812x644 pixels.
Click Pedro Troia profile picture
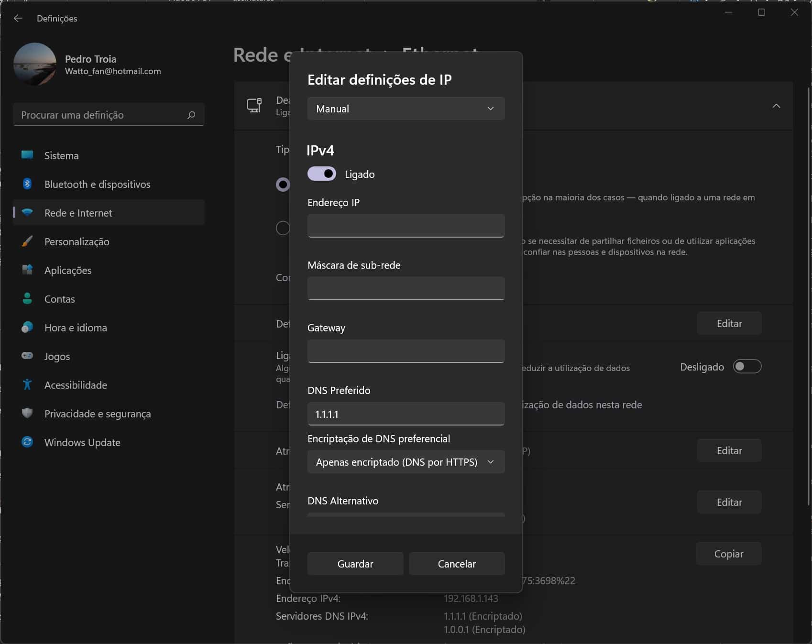tap(35, 64)
